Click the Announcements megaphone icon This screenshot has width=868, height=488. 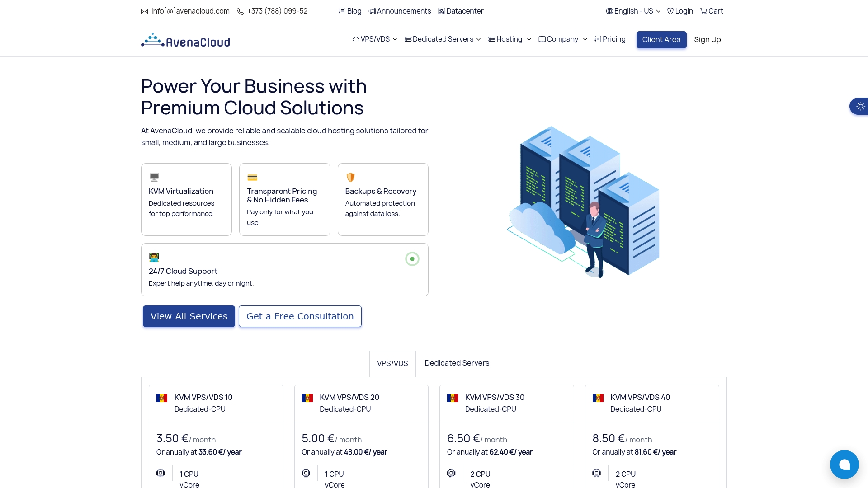point(372,11)
